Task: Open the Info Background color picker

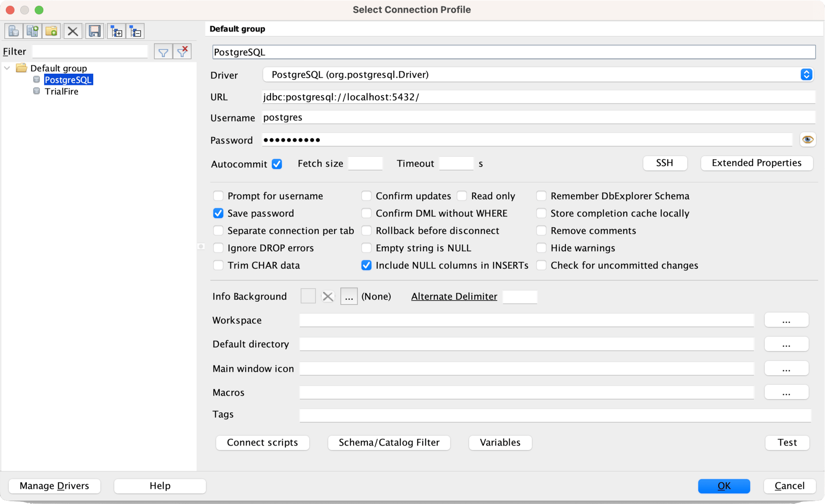Action: (x=349, y=296)
